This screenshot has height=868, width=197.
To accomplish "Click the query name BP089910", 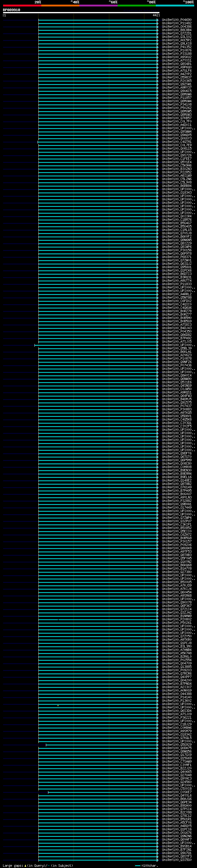I will pyautogui.click(x=11, y=10).
